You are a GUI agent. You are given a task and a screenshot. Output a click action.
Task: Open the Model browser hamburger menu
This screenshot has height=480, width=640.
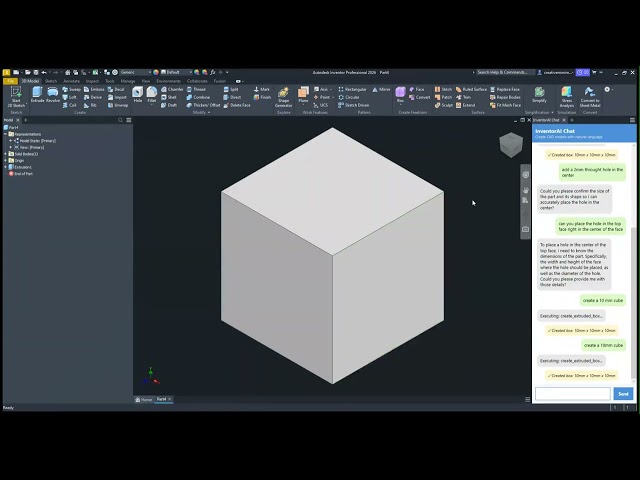[x=129, y=120]
